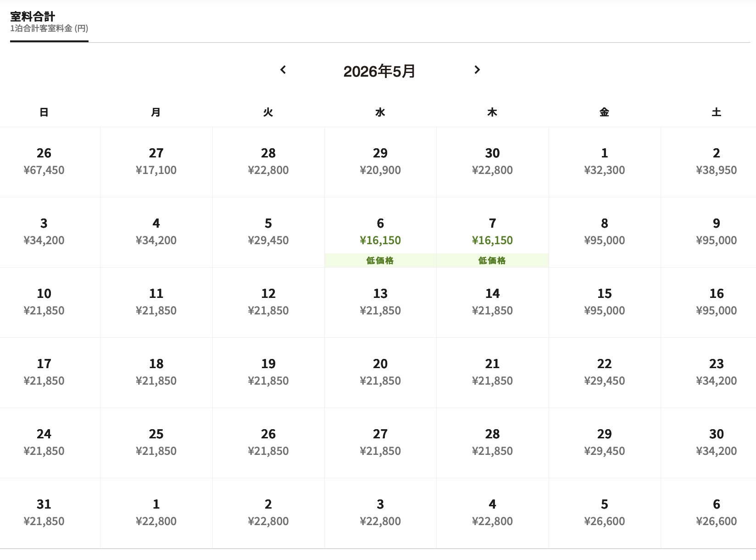Choose May 23 priced at ¥34,200

click(716, 372)
